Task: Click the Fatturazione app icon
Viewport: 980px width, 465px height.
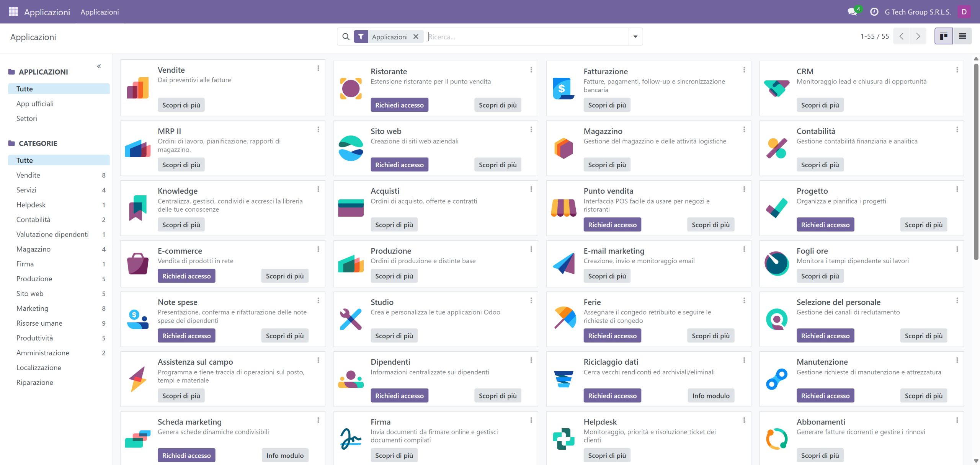Action: tap(563, 88)
